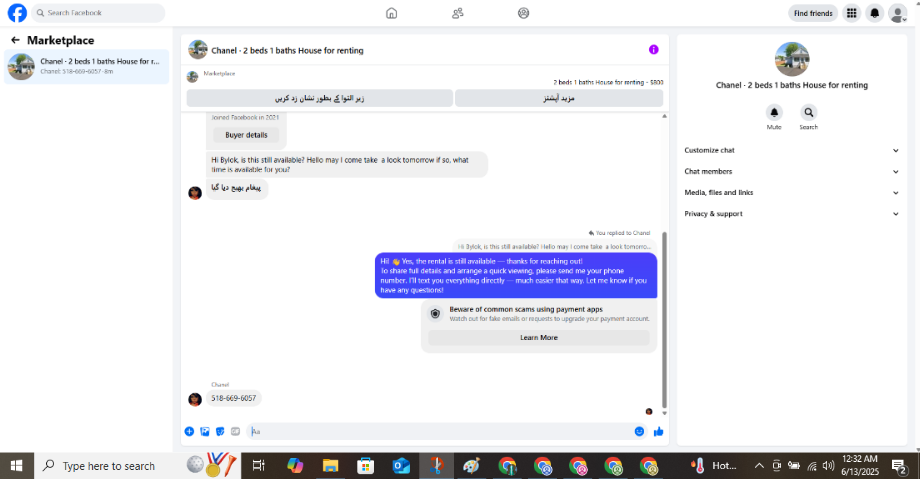Click the Find friends button
The height and width of the screenshot is (479, 920).
[813, 13]
